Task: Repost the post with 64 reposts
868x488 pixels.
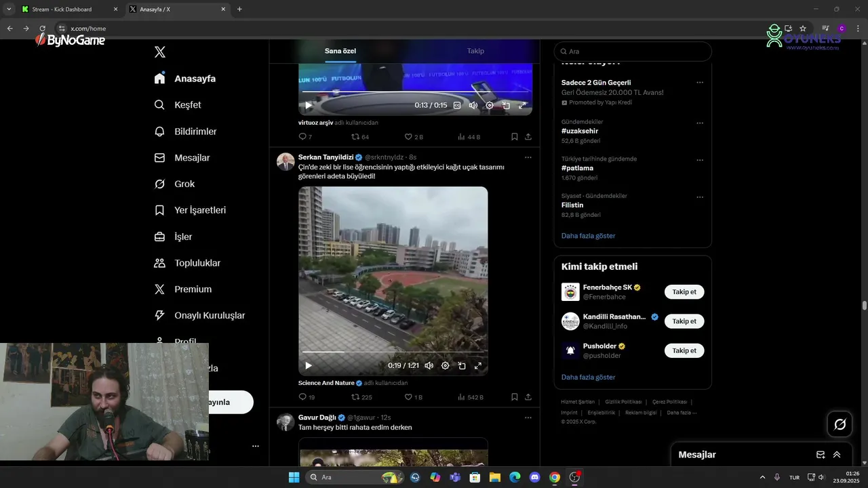Action: pyautogui.click(x=360, y=137)
